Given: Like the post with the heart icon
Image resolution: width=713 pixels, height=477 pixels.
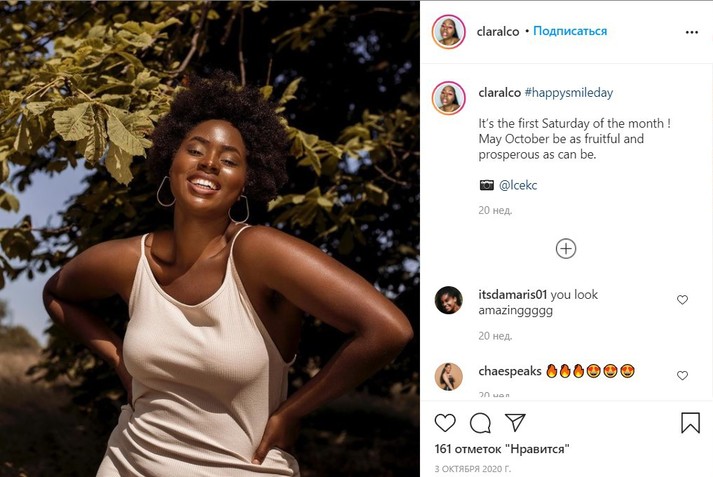Looking at the screenshot, I should tap(445, 423).
